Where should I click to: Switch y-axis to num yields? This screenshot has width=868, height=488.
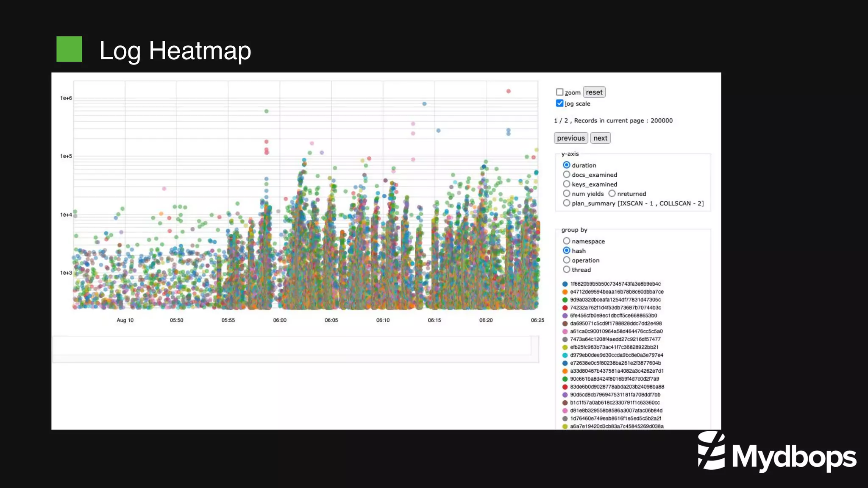point(567,194)
